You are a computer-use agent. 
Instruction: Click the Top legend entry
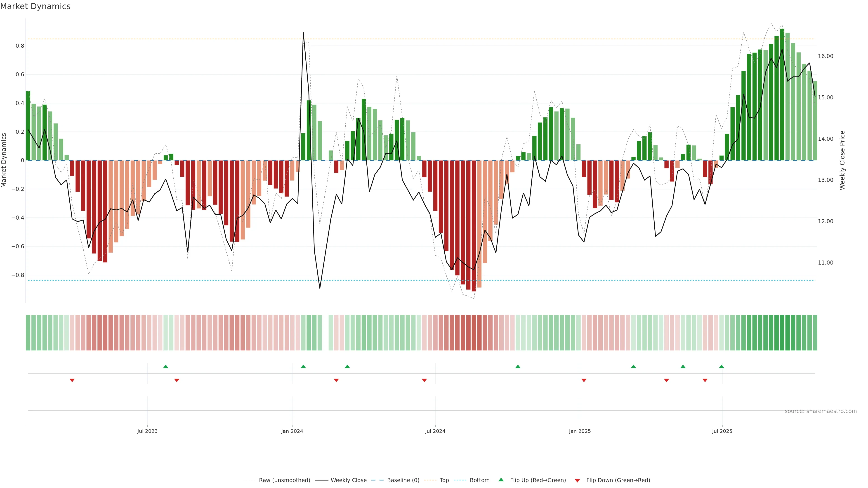(x=444, y=480)
